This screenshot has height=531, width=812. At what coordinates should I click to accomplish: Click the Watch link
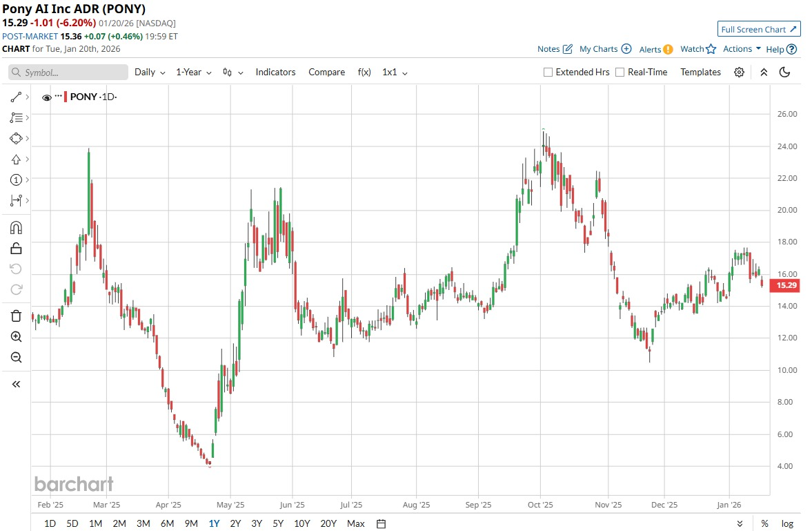[692, 49]
